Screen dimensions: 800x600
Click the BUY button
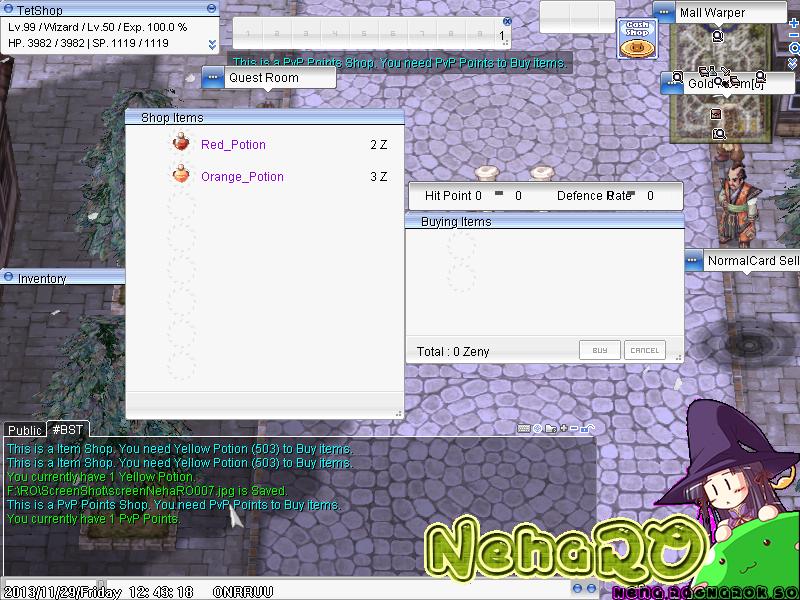(600, 350)
